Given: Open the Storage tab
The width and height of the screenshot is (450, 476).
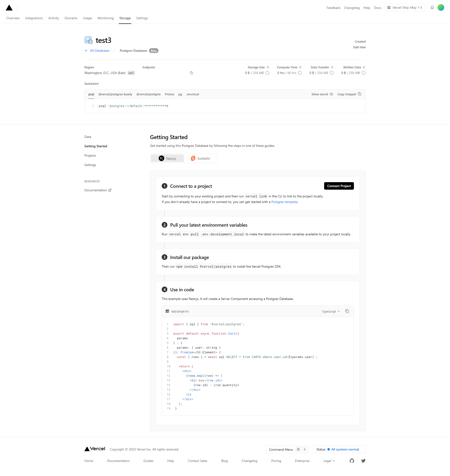Looking at the screenshot, I should click(x=125, y=18).
